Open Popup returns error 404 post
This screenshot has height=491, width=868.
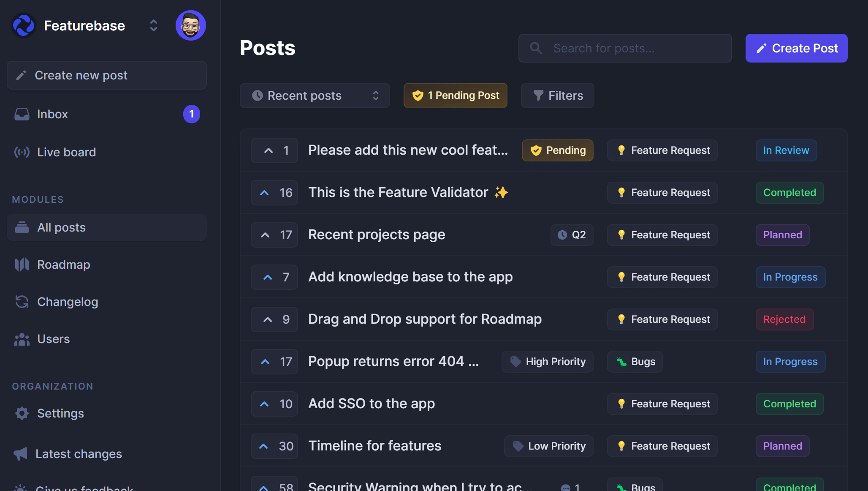pos(393,361)
